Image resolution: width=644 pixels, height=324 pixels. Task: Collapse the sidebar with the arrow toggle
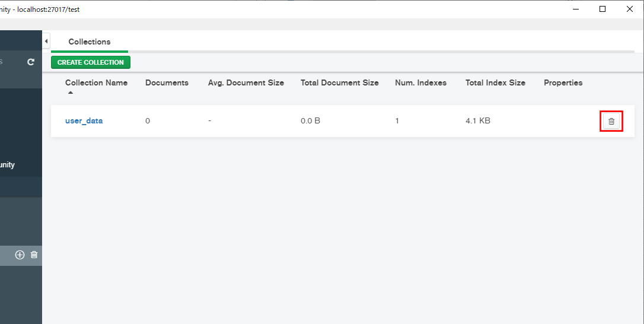(46, 41)
